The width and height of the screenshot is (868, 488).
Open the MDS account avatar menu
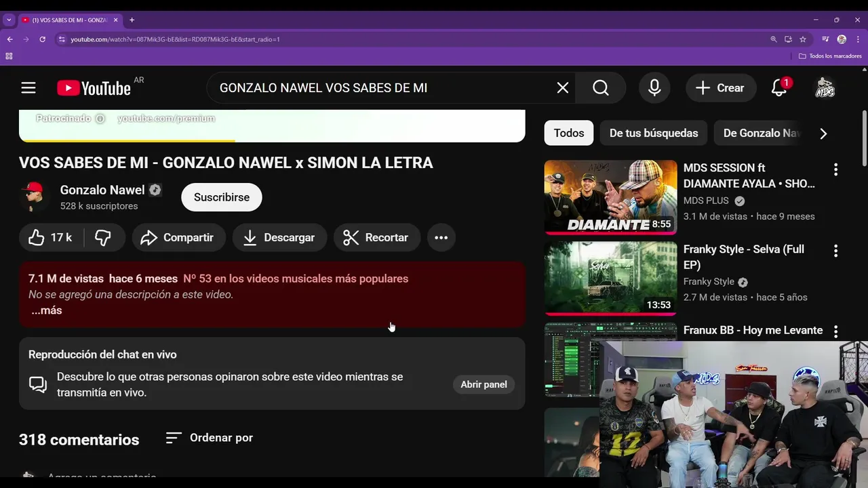pos(825,87)
